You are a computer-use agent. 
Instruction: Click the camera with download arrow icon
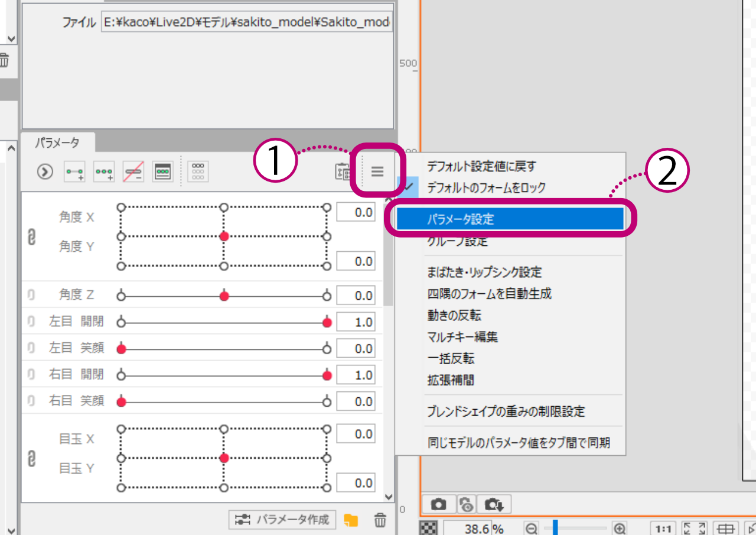pyautogui.click(x=494, y=504)
